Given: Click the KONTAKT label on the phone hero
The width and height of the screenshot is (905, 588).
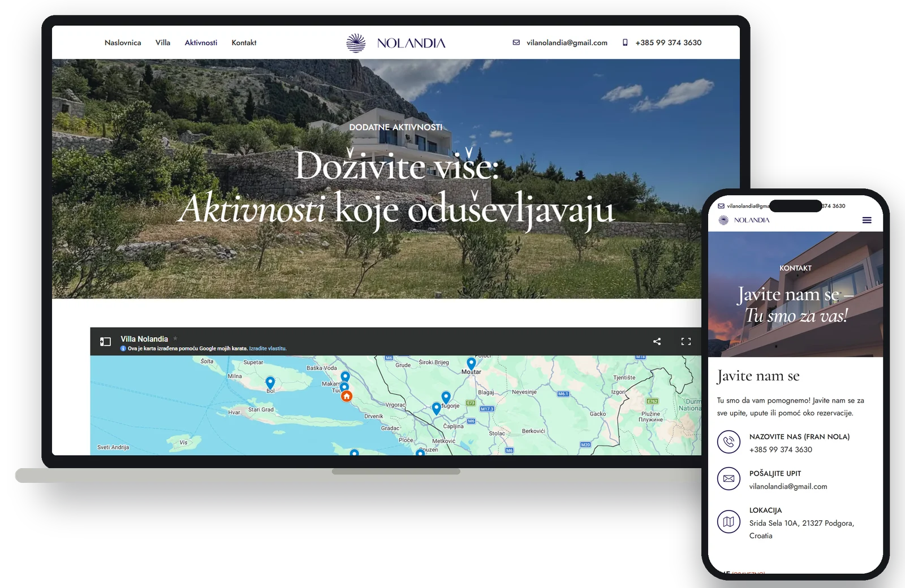Looking at the screenshot, I should click(x=795, y=268).
